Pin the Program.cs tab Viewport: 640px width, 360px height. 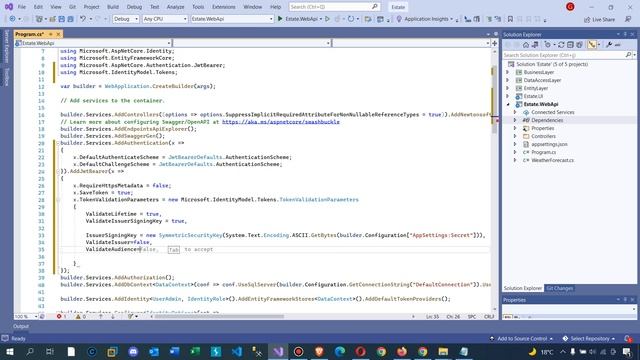click(51, 34)
